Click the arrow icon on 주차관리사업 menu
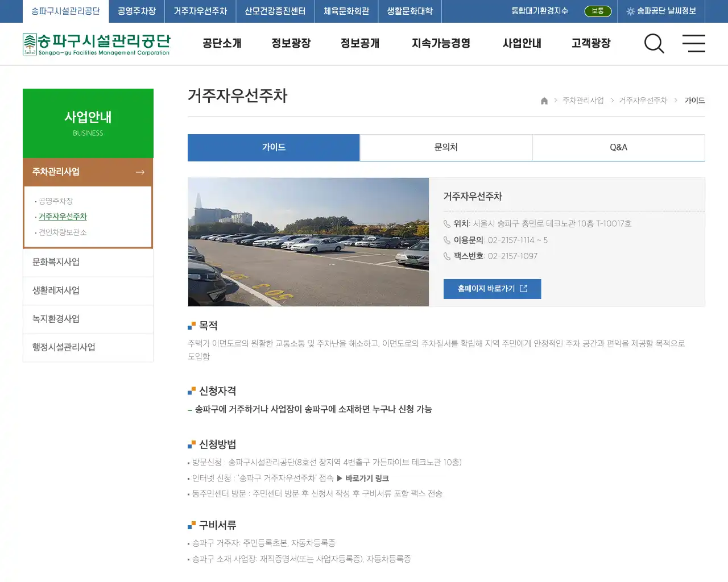This screenshot has width=728, height=582. point(140,172)
